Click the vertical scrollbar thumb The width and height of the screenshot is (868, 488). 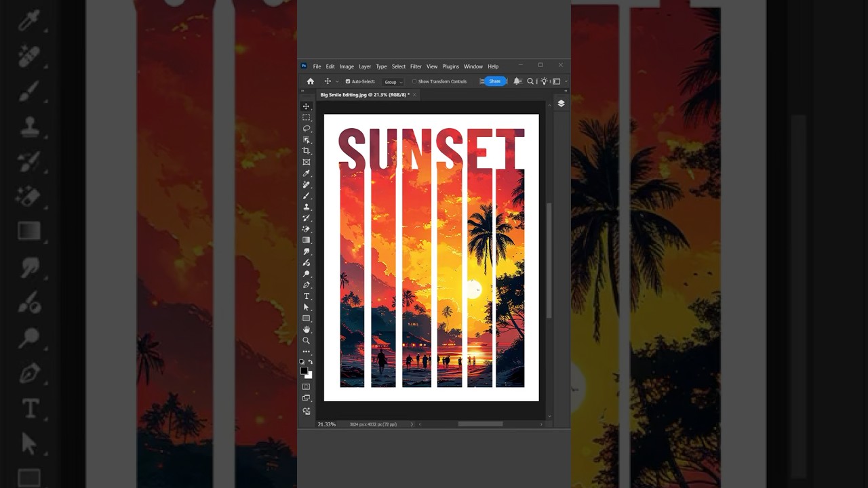(549, 260)
